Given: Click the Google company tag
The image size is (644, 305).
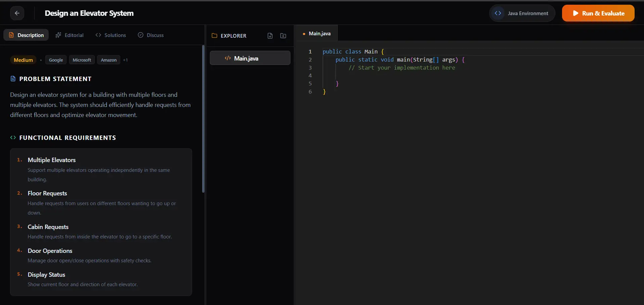Looking at the screenshot, I should pyautogui.click(x=56, y=60).
